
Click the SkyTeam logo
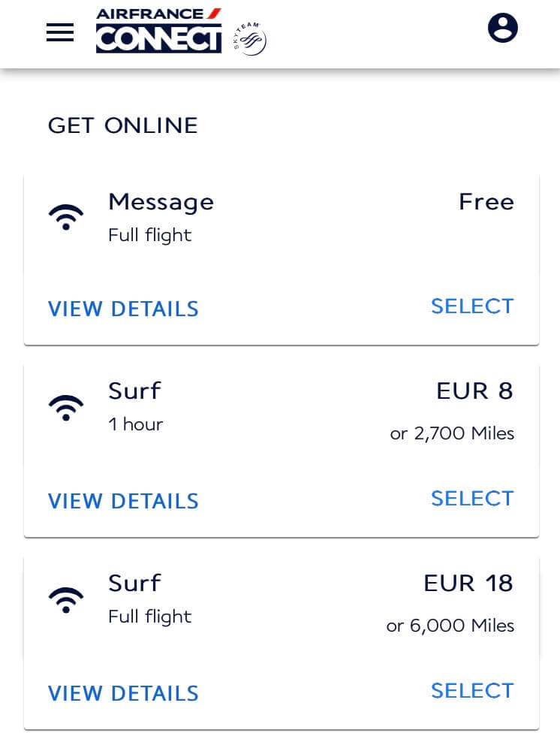click(250, 39)
